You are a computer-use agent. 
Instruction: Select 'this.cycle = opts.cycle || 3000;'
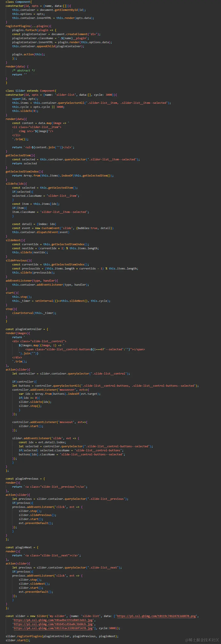(38, 107)
